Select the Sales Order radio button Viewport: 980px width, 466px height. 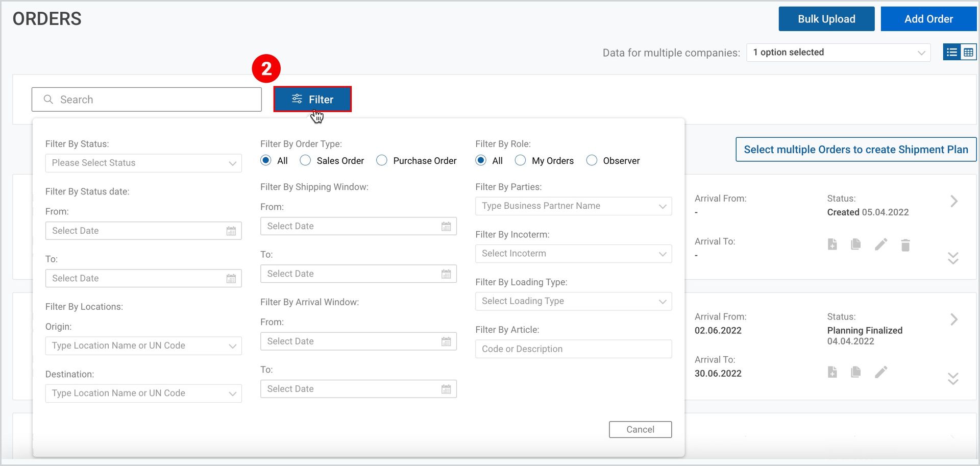tap(305, 160)
